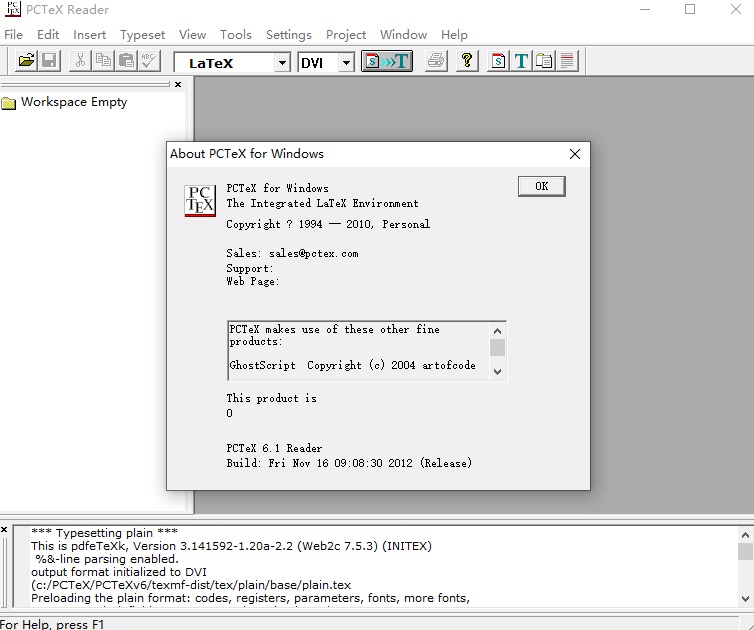The height and width of the screenshot is (630, 754).
Task: Close the output log panel
Action: tap(4, 529)
